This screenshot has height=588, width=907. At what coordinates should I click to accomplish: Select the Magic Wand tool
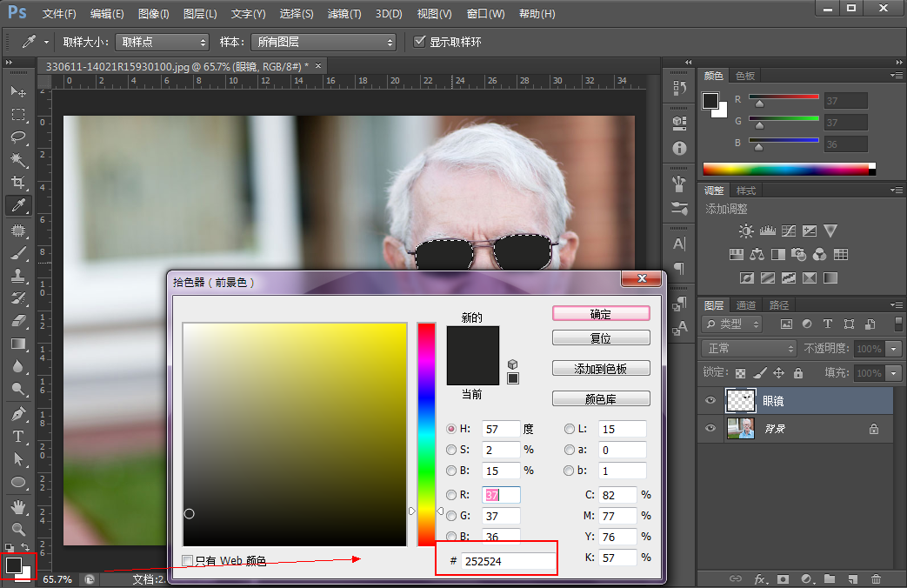pyautogui.click(x=18, y=160)
